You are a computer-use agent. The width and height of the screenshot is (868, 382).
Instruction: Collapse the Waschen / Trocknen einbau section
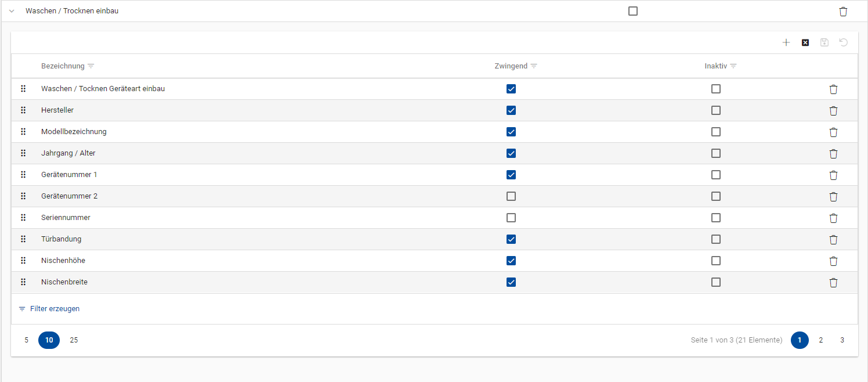[12, 11]
